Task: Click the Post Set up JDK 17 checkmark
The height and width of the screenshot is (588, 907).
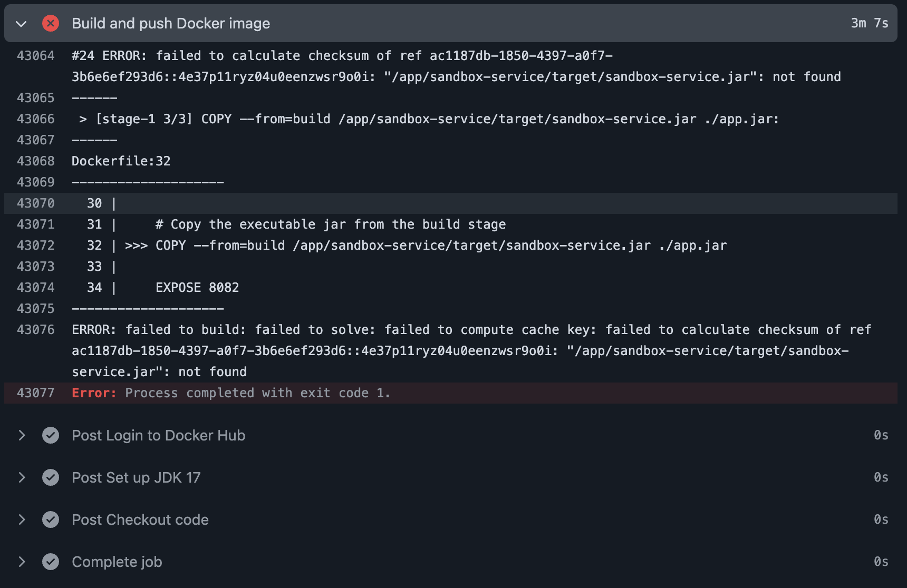Action: [x=51, y=477]
